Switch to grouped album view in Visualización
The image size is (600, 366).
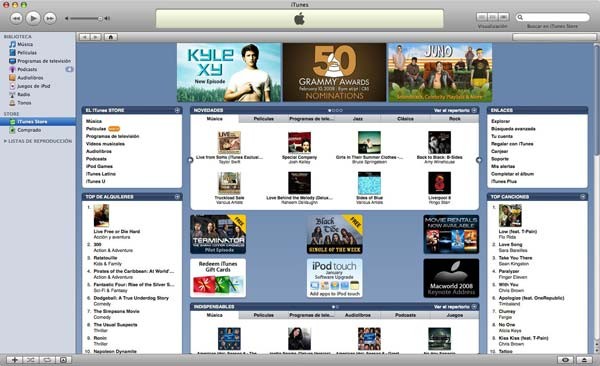[x=493, y=17]
